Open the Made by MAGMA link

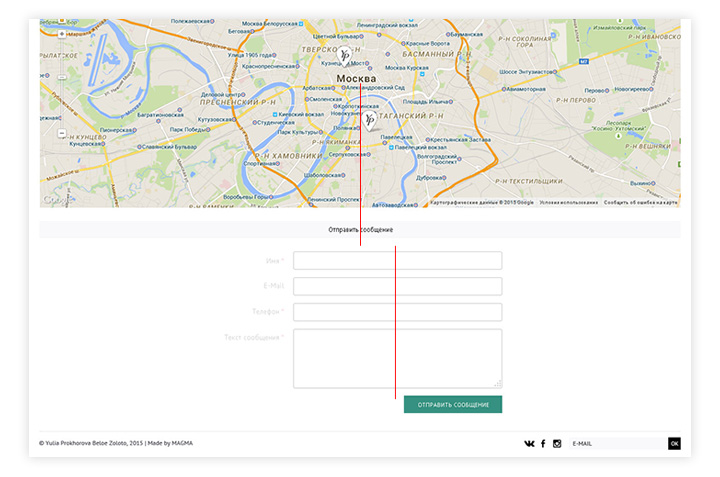pos(170,443)
